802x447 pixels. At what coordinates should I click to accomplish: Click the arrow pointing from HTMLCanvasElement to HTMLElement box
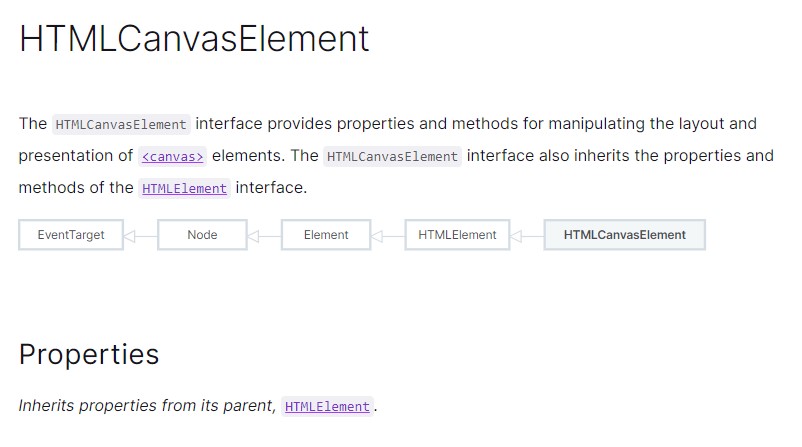pyautogui.click(x=526, y=236)
